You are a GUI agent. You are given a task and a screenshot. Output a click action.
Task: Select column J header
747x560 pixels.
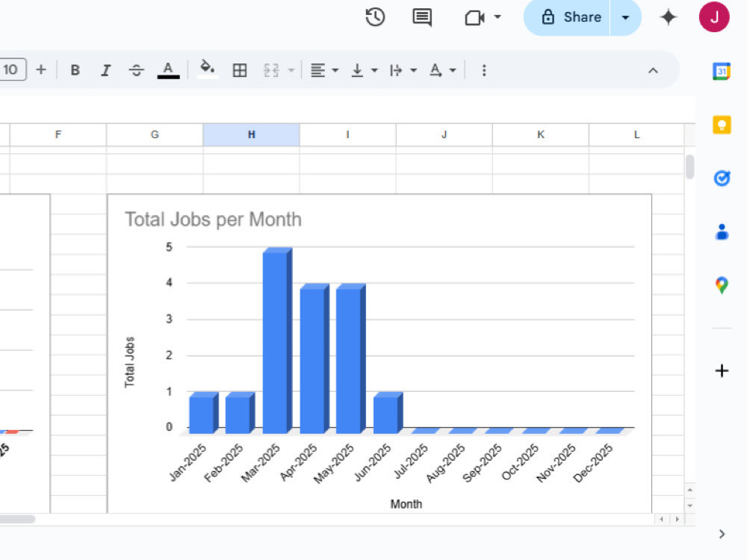(444, 134)
